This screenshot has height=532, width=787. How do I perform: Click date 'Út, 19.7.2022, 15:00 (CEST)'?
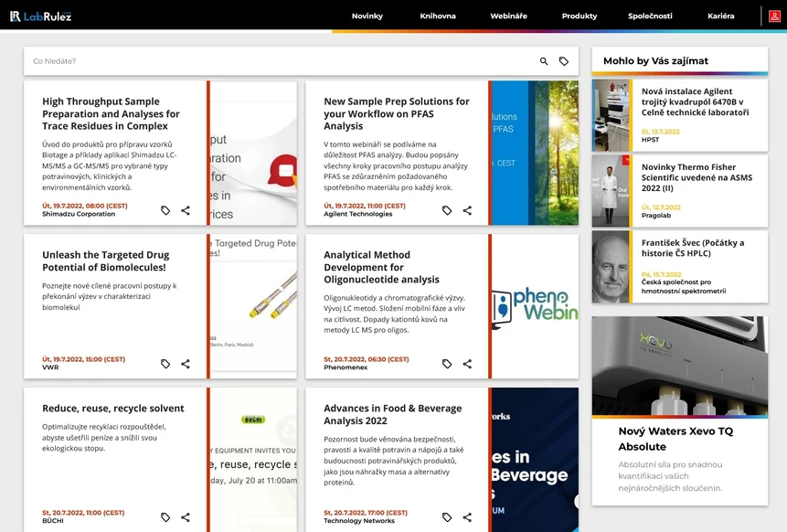[84, 359]
